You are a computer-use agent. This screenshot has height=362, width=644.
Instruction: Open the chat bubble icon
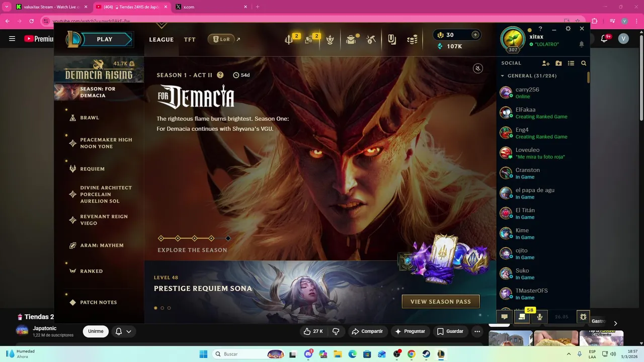tap(504, 317)
